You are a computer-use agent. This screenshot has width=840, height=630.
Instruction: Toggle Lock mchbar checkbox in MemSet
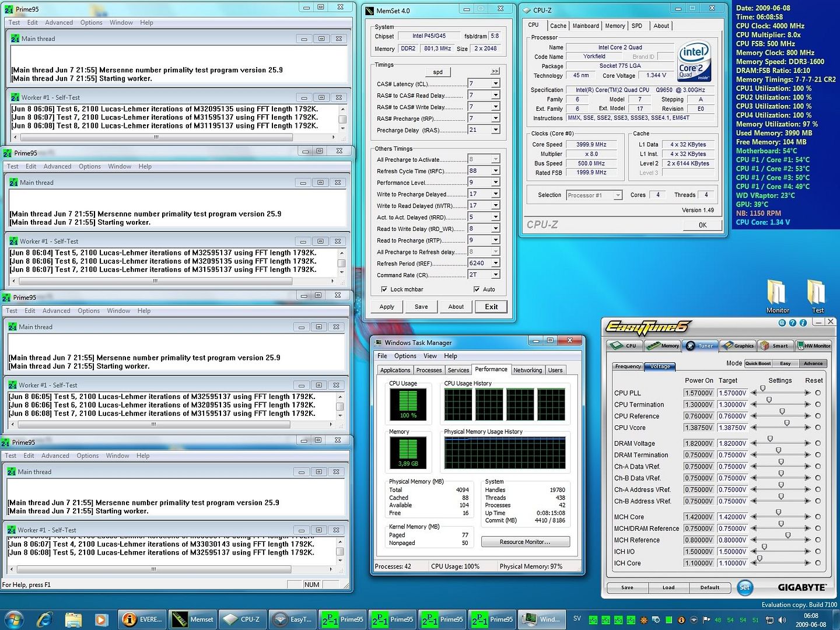384,289
